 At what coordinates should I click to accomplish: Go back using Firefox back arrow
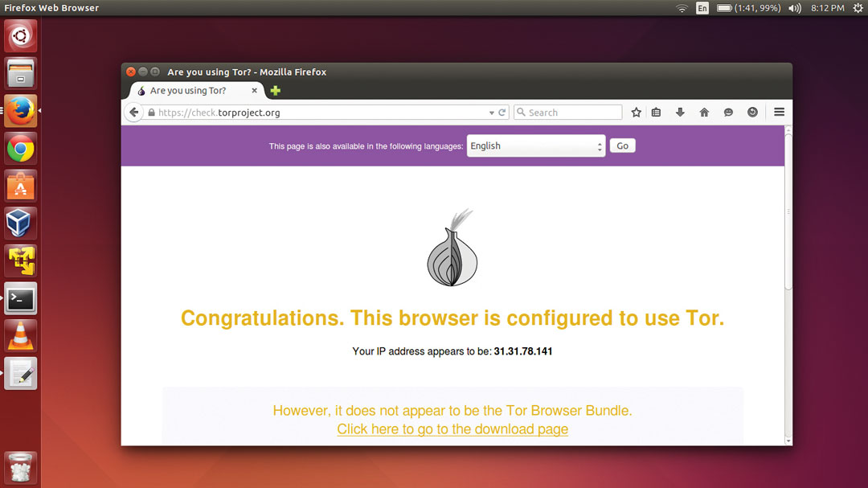134,113
